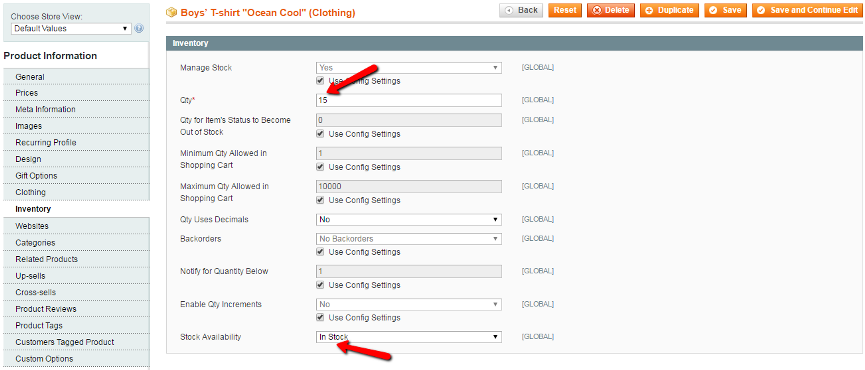
Task: Toggle Use Config Settings for Minimum Qty
Action: (320, 167)
